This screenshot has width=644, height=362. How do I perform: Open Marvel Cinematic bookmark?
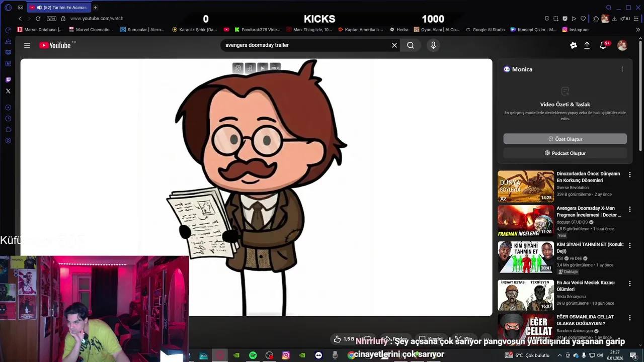tap(91, 30)
